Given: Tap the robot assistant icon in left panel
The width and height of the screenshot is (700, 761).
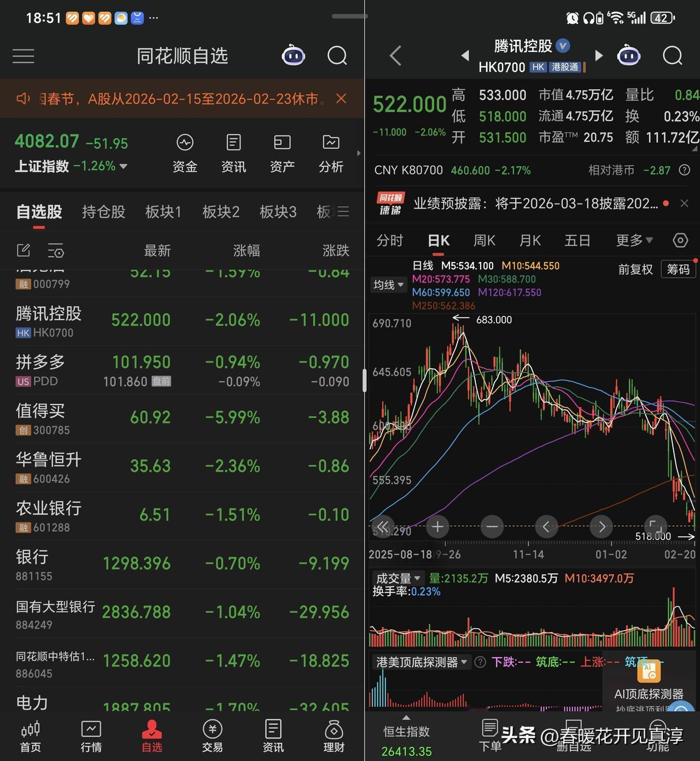Looking at the screenshot, I should [x=293, y=55].
